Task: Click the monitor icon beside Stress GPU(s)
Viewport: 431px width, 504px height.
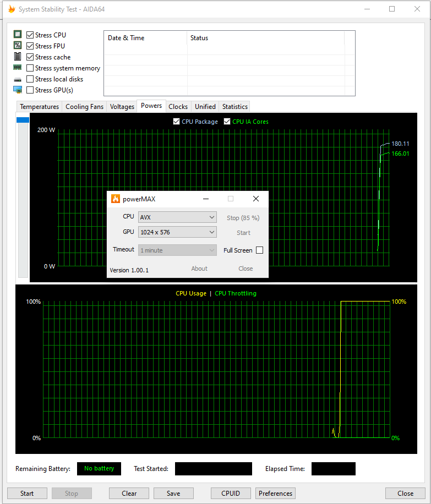Action: pos(18,90)
